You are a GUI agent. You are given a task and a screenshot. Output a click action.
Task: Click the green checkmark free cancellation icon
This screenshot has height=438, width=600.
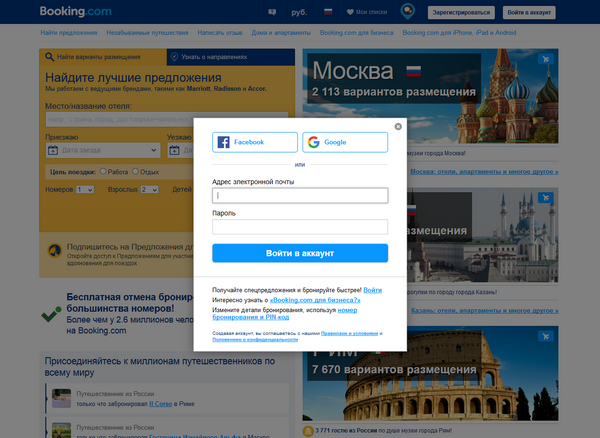click(x=51, y=314)
